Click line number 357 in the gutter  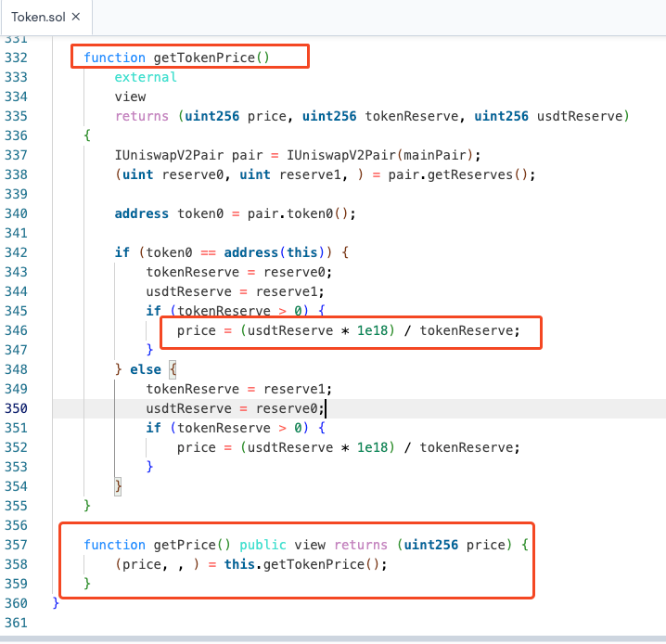[17, 545]
